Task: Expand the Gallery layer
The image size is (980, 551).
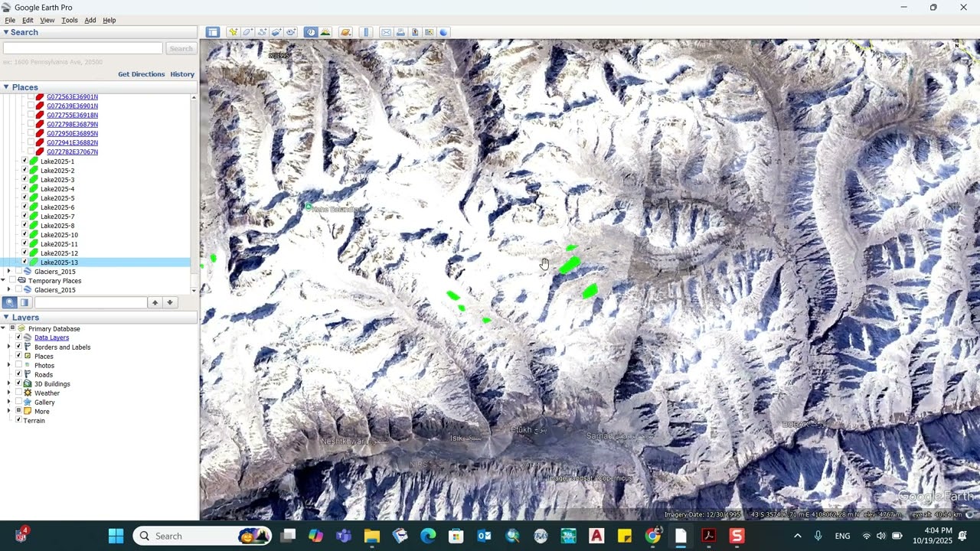Action: tap(9, 402)
